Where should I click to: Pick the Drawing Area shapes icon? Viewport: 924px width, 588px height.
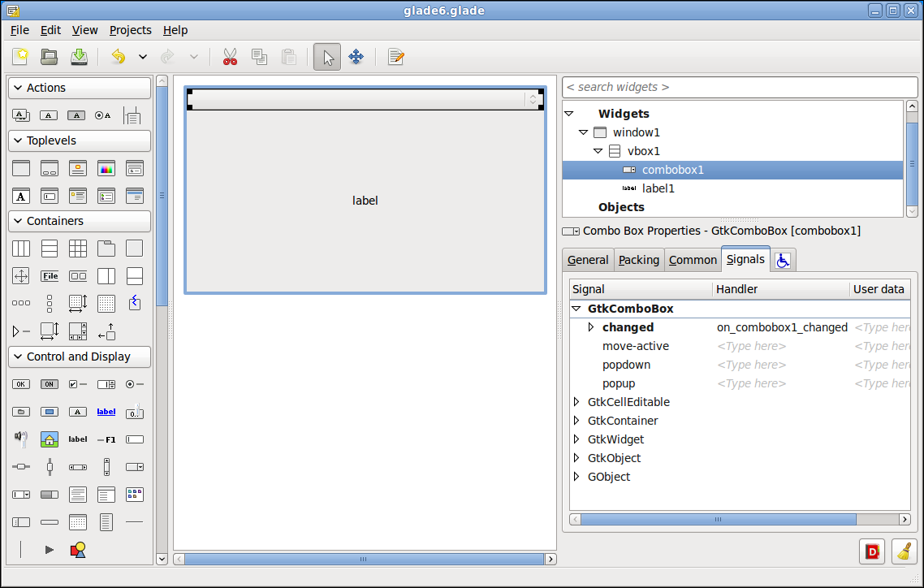pos(78,550)
